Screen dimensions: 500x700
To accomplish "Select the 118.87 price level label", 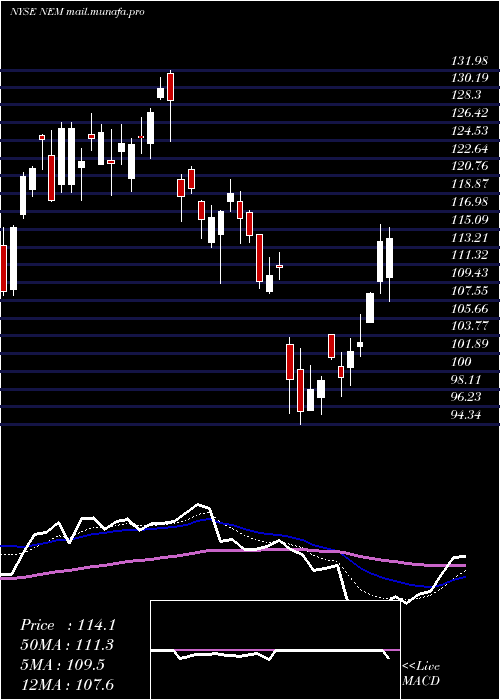I will click(x=469, y=184).
